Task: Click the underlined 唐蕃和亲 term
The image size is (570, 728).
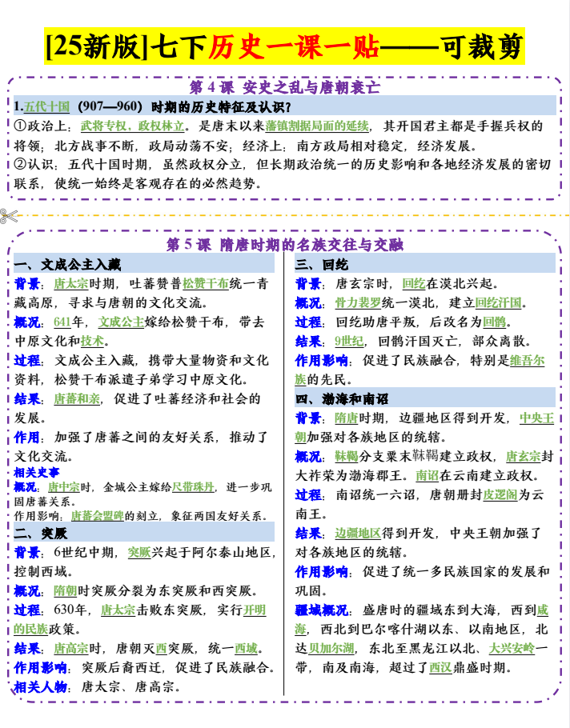Action: 78,398
